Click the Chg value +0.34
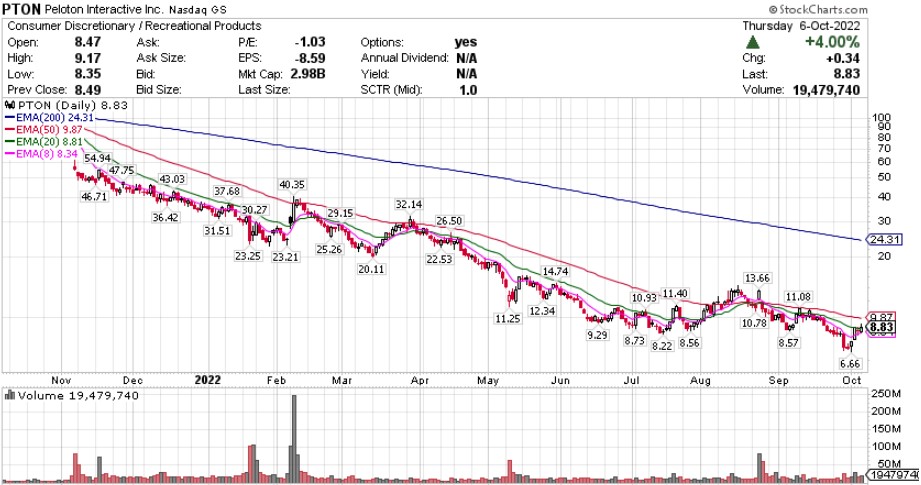 coord(842,58)
